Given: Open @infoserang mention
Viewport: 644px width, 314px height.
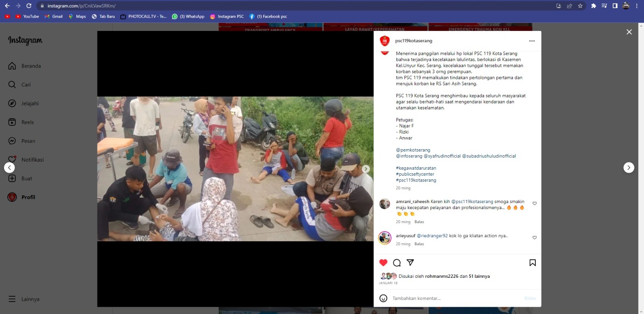Looking at the screenshot, I should [409, 156].
